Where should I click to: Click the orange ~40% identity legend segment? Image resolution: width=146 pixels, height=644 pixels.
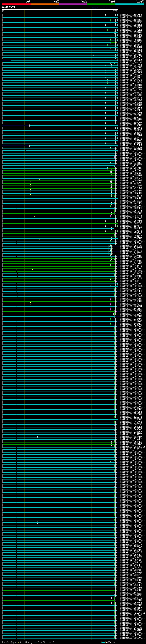coord(45,4)
